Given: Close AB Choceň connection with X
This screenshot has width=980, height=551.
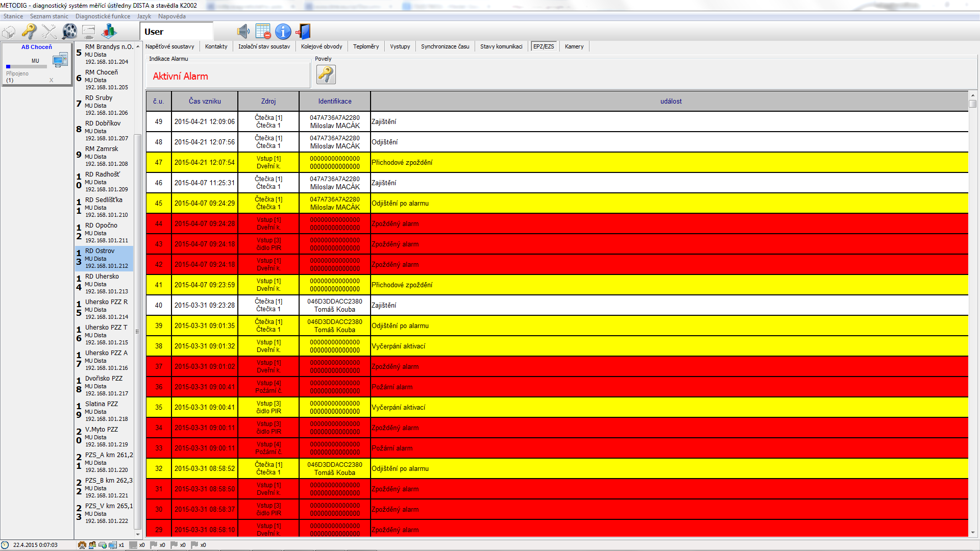Looking at the screenshot, I should 51,80.
